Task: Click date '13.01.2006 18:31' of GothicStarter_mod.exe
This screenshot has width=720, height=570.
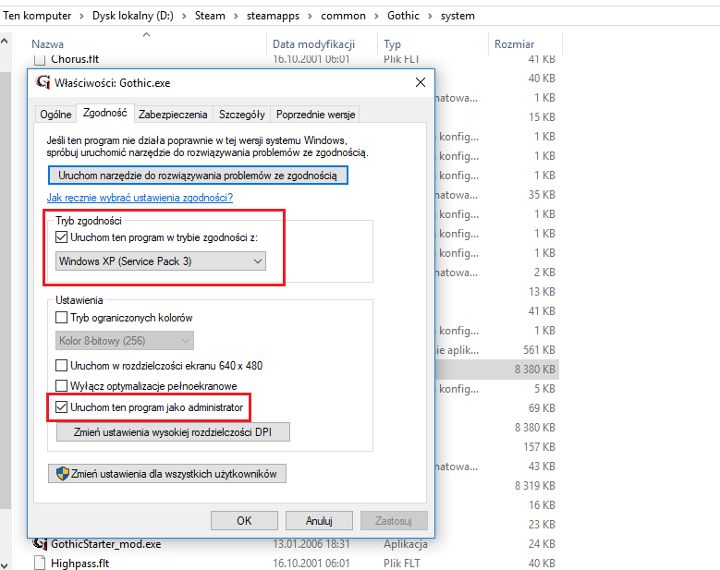Action: coord(311,544)
